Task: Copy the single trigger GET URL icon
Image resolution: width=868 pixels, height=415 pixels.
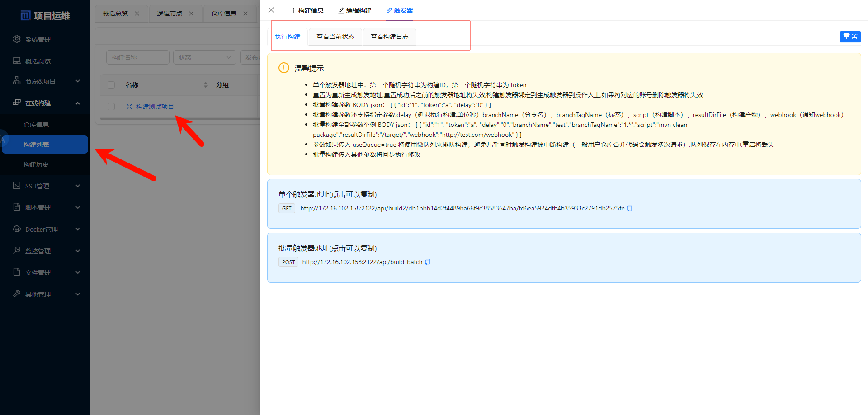Action: click(x=630, y=208)
